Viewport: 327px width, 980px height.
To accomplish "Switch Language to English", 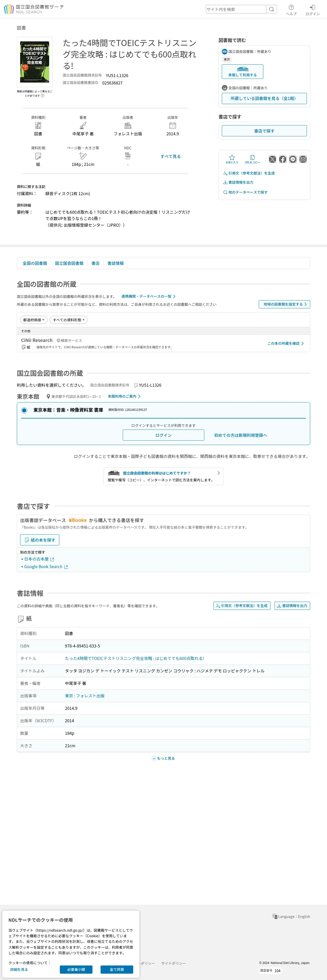I will pos(291,916).
